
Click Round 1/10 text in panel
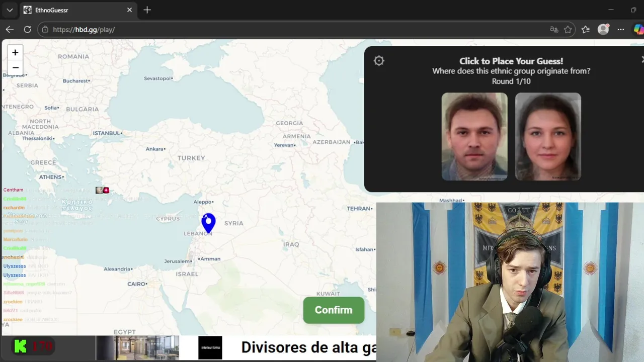pos(511,81)
